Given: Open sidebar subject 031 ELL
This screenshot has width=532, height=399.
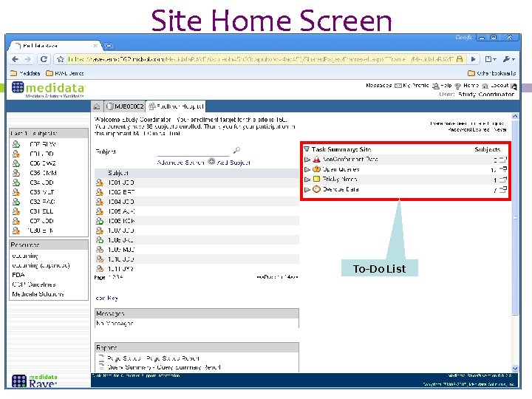Looking at the screenshot, I should tap(41, 211).
